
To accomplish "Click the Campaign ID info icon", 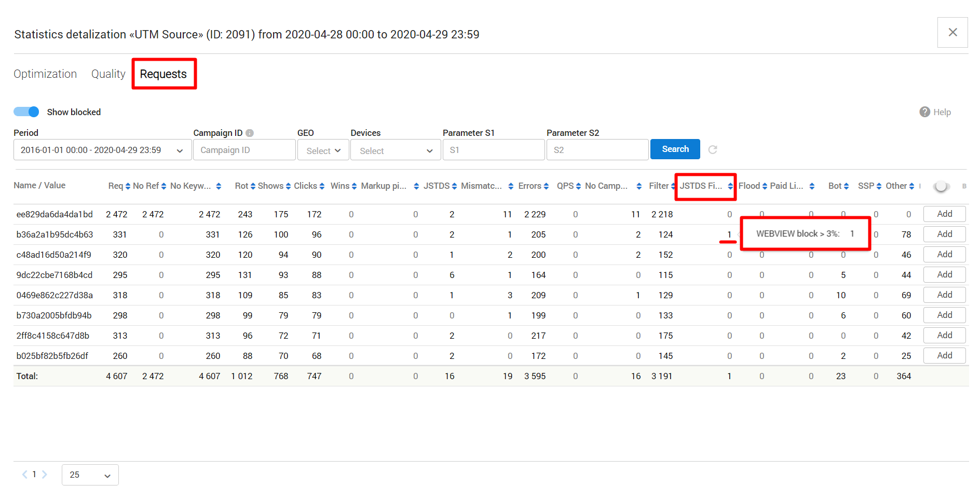I will click(250, 133).
